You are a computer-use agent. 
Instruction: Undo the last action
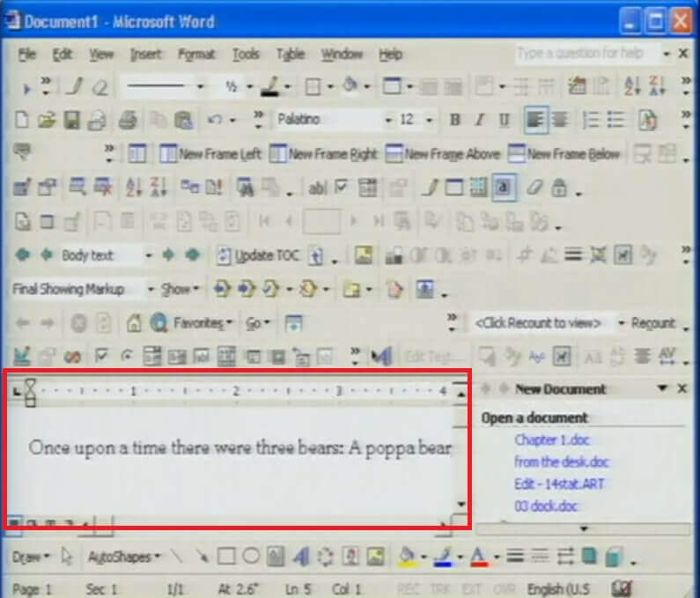pos(215,120)
